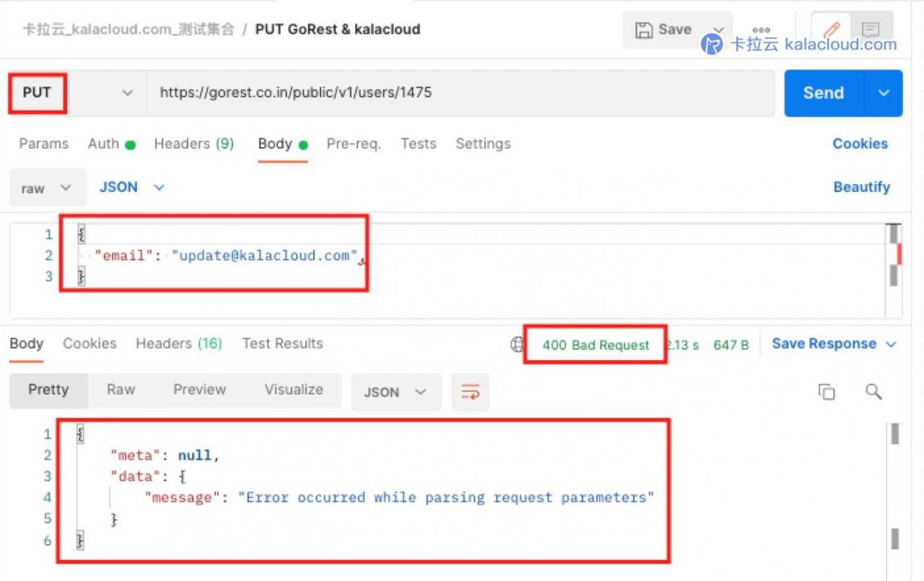Open the Pre-req. tab

354,144
